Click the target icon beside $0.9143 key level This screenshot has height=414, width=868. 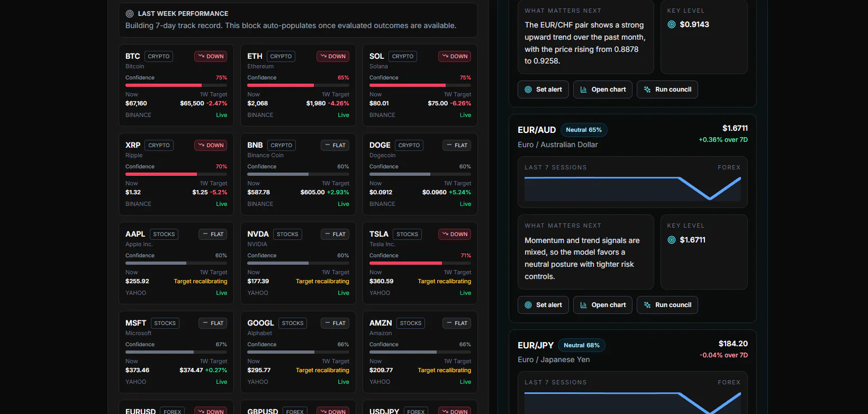[672, 24]
